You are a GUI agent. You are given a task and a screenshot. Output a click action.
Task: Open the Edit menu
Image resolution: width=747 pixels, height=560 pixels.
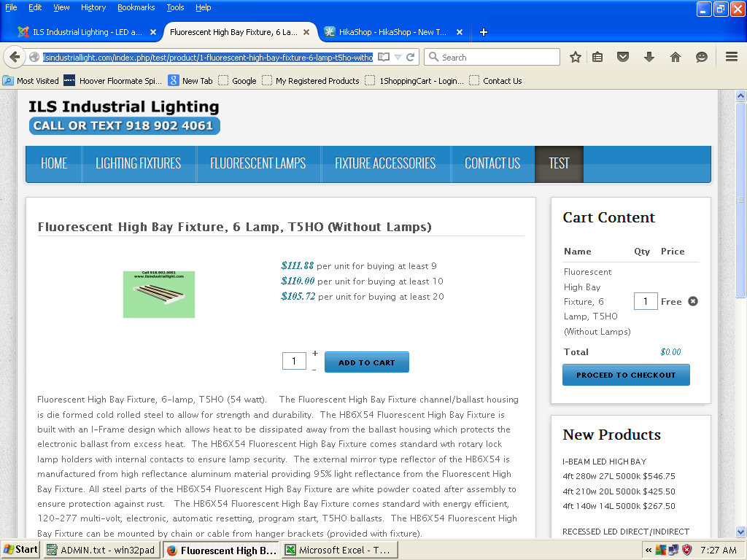(35, 7)
